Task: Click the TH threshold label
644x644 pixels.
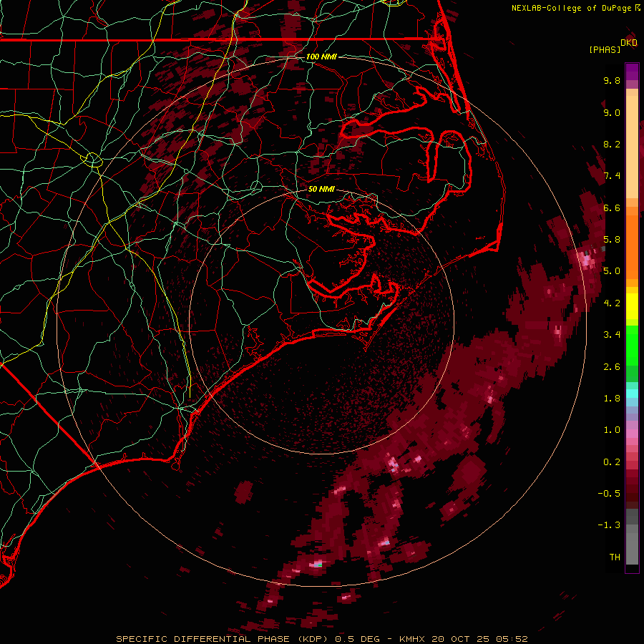Action: tap(615, 557)
